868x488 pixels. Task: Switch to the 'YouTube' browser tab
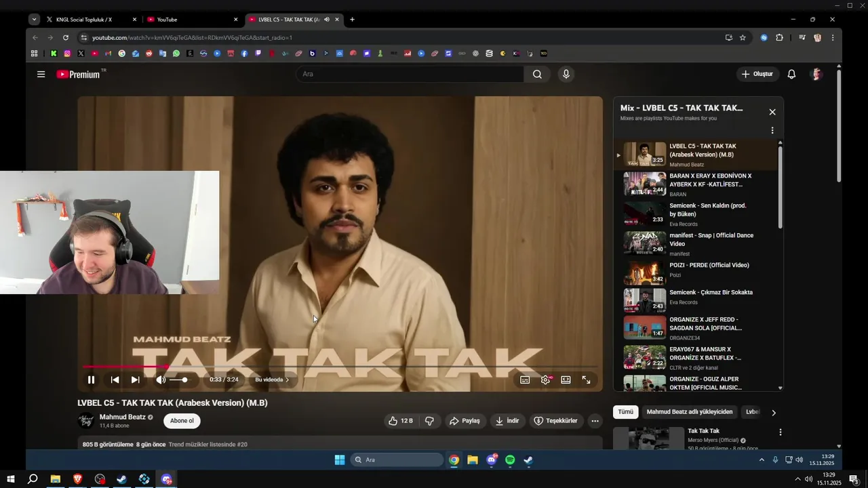click(193, 20)
